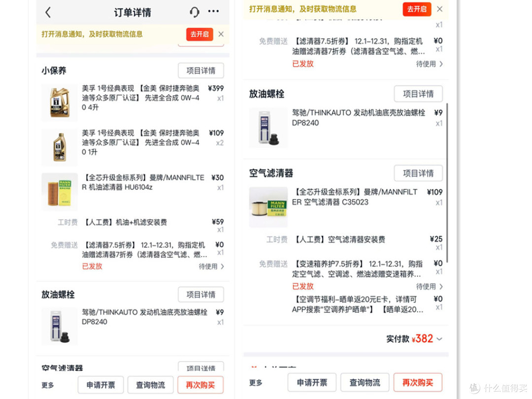Open 项目详情 for 放油螺栓 on left screen
This screenshot has width=532, height=399.
(201, 295)
